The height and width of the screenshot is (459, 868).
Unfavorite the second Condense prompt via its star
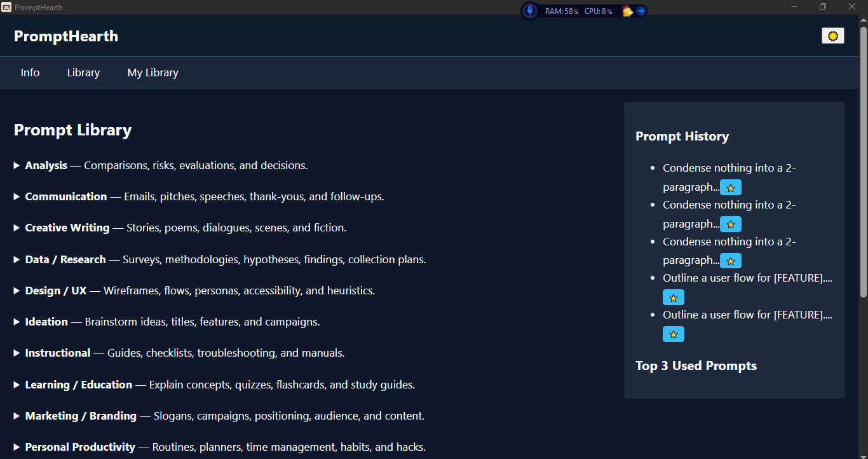731,224
